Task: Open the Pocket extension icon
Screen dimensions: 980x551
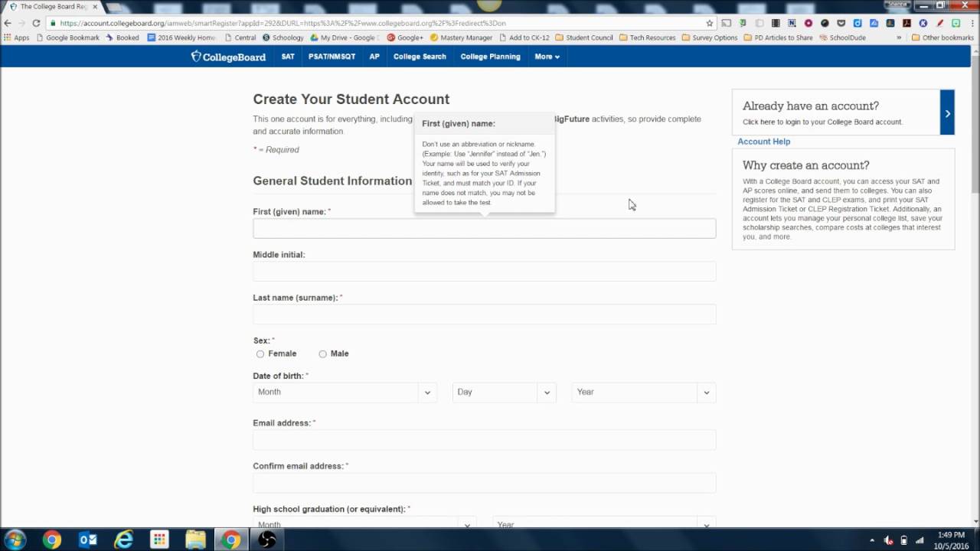Action: [x=841, y=24]
